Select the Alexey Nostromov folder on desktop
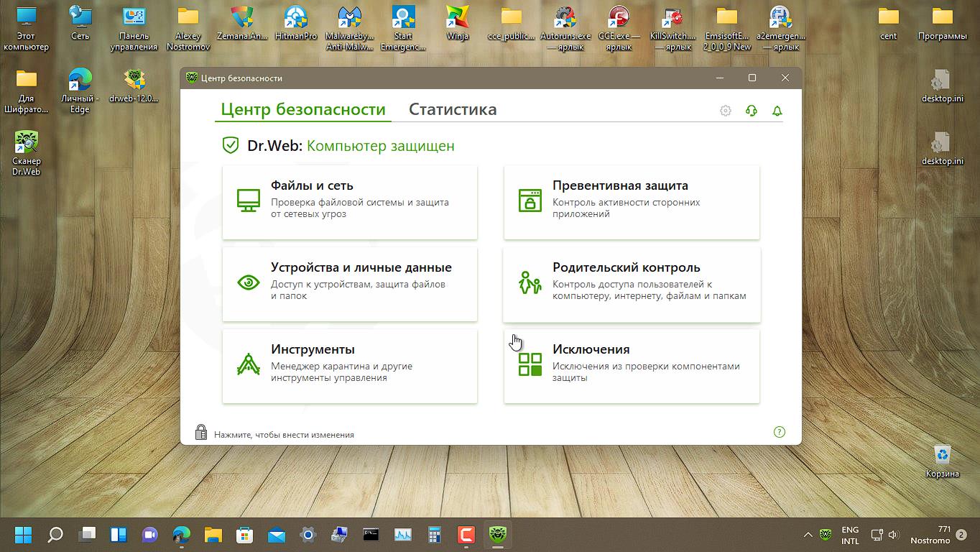 pos(188,28)
